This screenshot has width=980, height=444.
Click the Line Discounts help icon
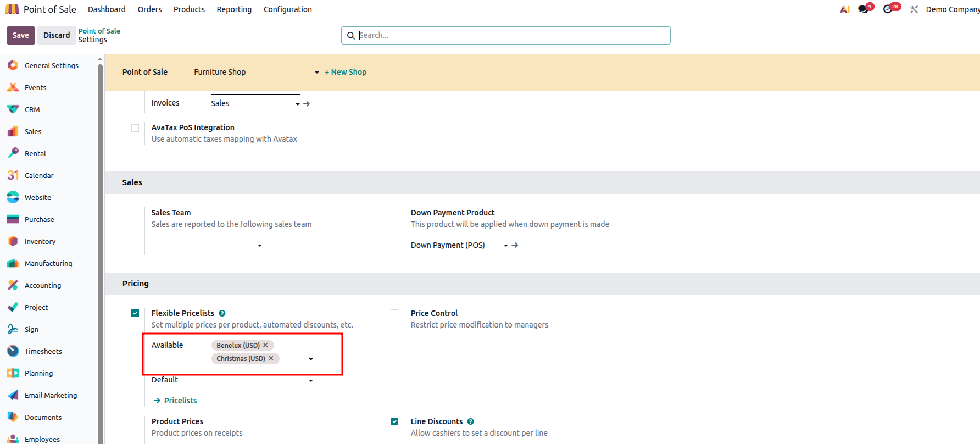tap(470, 421)
